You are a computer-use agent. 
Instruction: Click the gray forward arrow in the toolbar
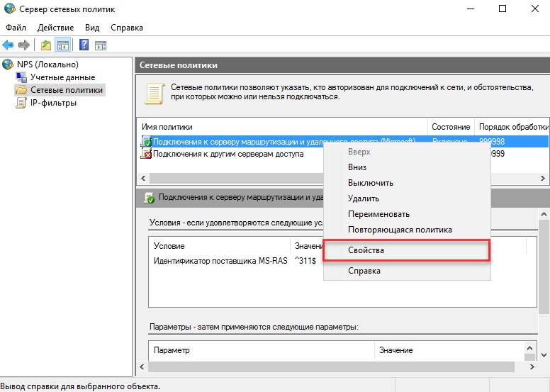pyautogui.click(x=24, y=45)
